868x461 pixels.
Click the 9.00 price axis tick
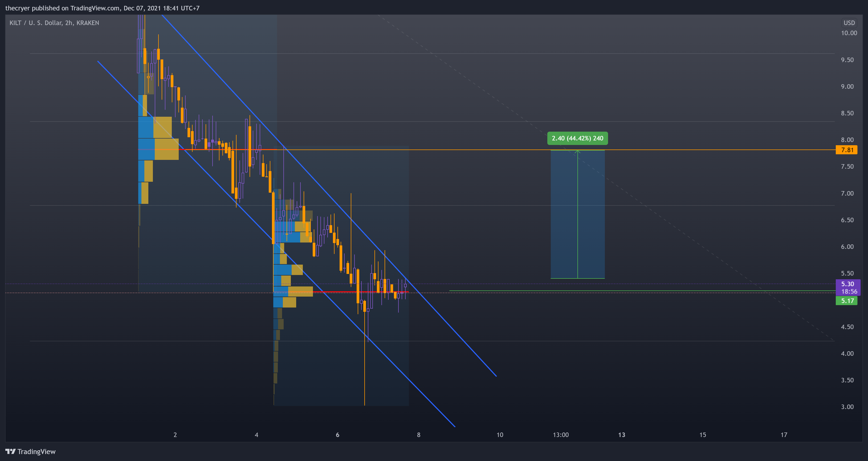(x=847, y=86)
